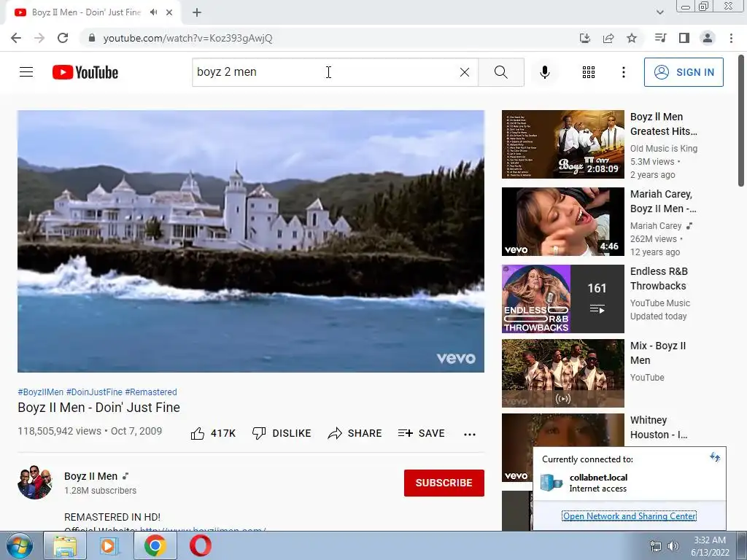The height and width of the screenshot is (560, 747).
Task: View site lock information
Action: tap(92, 38)
